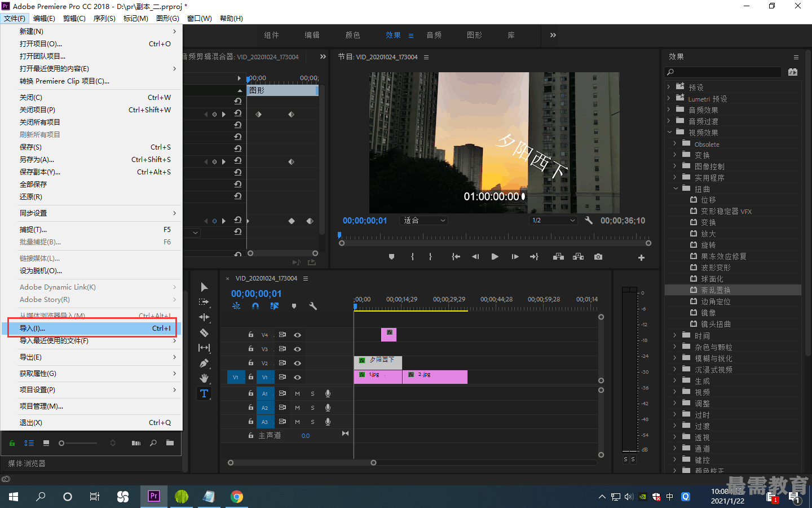Select the Type tool
Image resolution: width=812 pixels, height=508 pixels.
(204, 393)
